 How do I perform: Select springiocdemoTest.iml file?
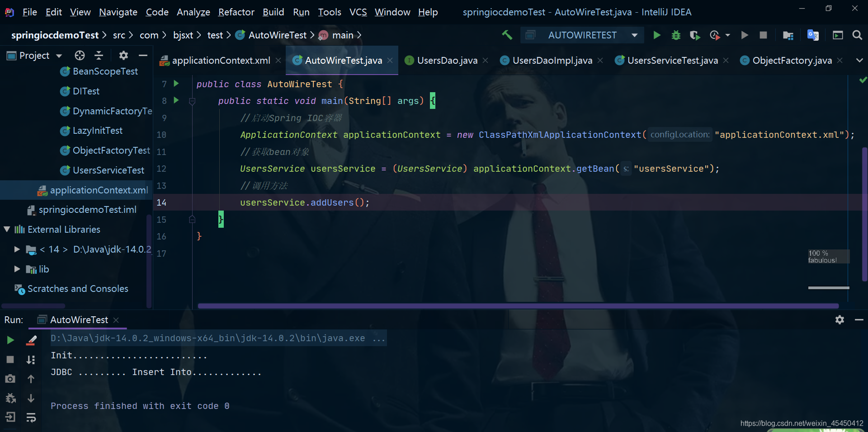[87, 210]
